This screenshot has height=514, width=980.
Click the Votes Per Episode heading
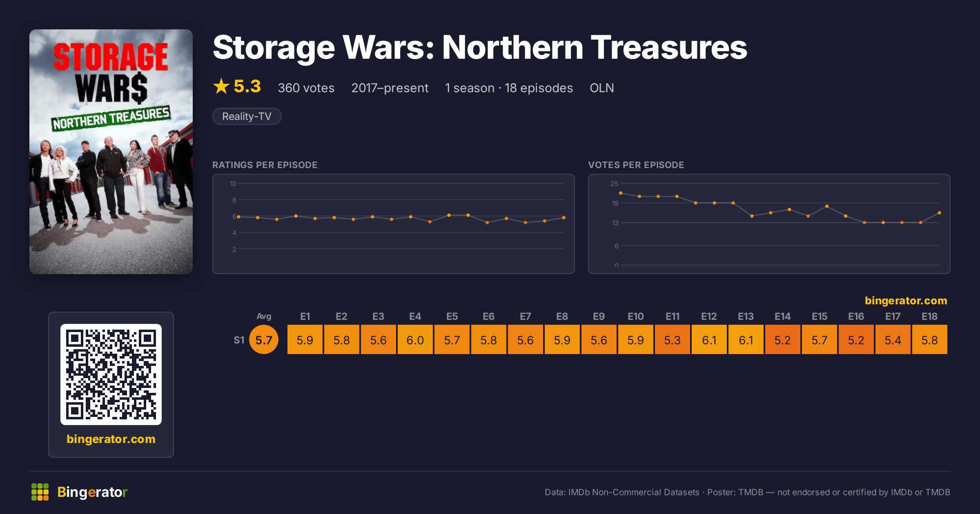pos(636,165)
